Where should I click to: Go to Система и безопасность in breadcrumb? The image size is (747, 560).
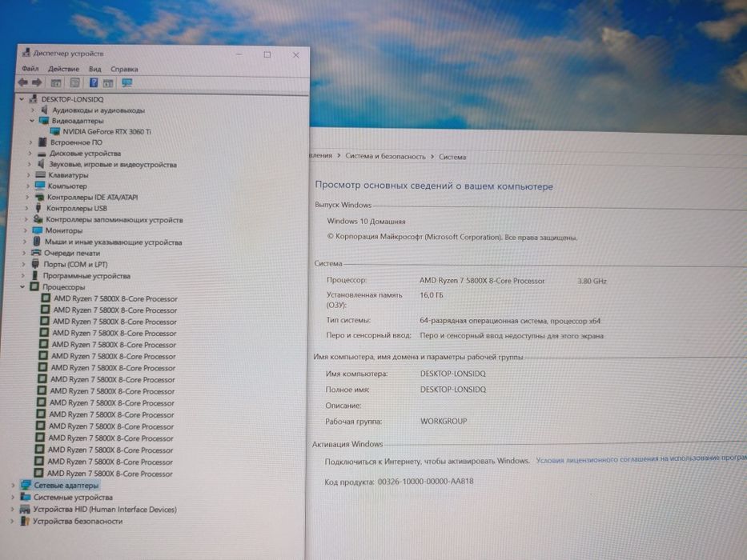[x=385, y=156]
